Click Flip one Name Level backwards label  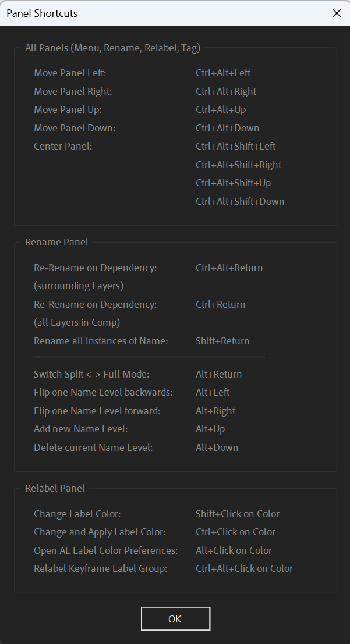point(103,392)
